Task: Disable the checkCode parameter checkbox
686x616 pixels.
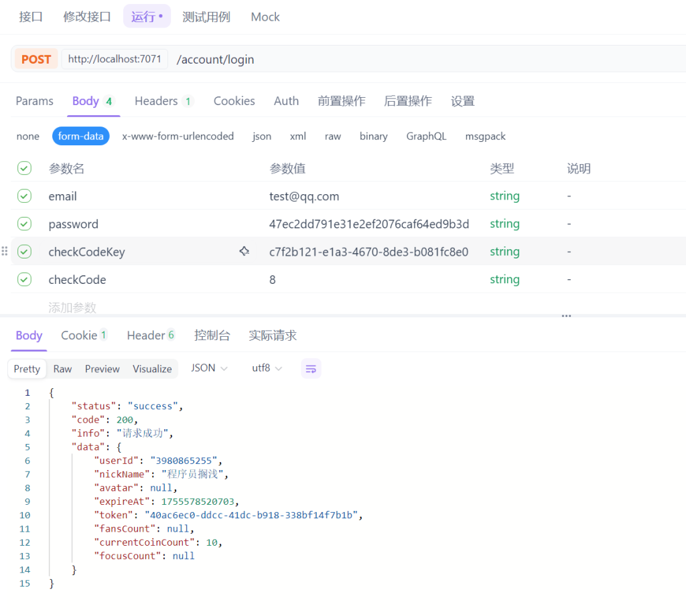Action: coord(24,279)
